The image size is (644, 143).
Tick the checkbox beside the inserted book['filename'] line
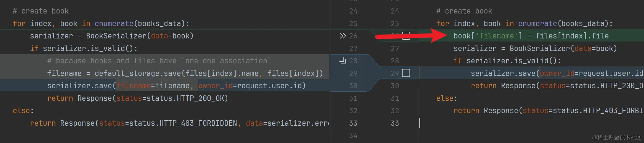pos(406,36)
